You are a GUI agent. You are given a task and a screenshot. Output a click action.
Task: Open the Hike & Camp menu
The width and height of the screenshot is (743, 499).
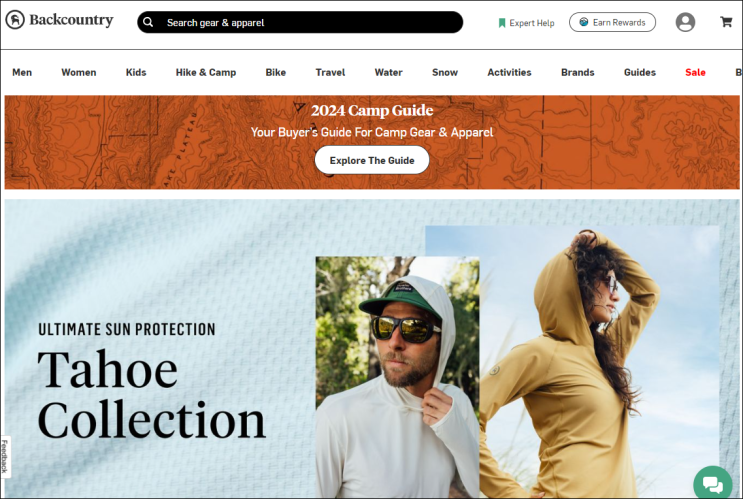206,73
